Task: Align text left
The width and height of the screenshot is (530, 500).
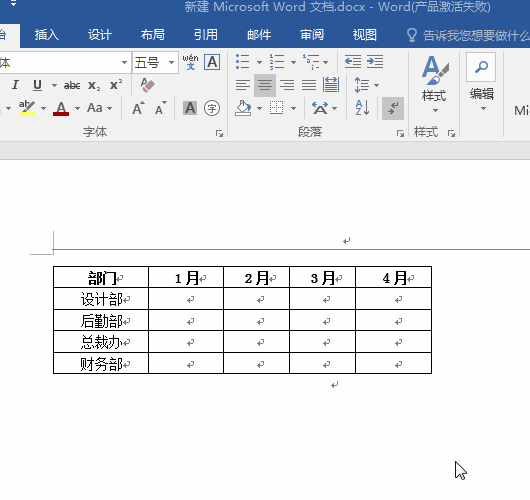Action: [243, 85]
